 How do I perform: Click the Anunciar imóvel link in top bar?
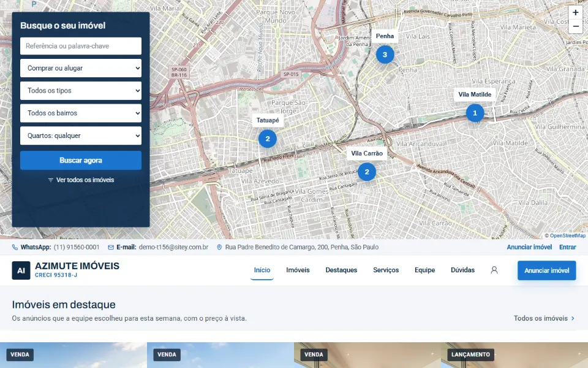click(x=529, y=247)
